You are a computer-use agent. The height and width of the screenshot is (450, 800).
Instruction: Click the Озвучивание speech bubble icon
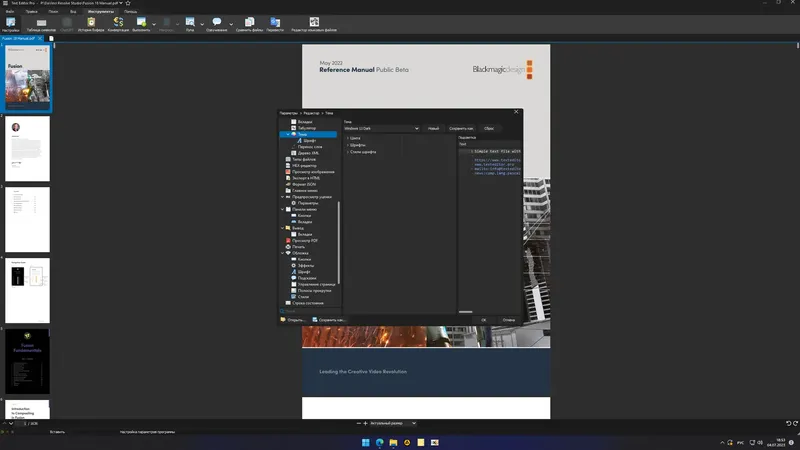point(217,24)
